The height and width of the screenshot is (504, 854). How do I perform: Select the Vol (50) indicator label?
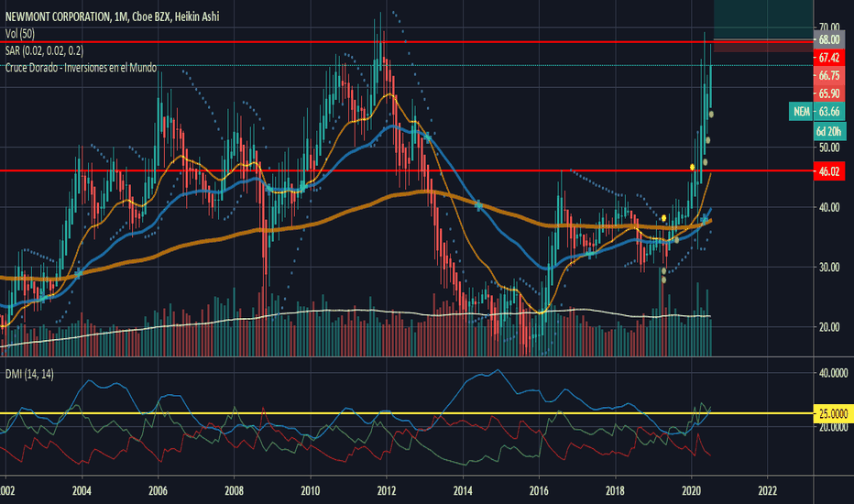pos(20,34)
